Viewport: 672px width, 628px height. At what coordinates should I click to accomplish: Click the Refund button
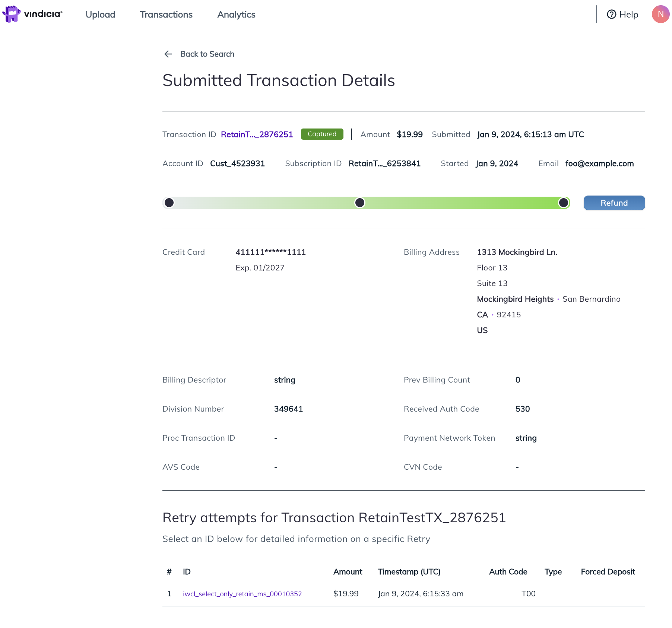tap(614, 203)
